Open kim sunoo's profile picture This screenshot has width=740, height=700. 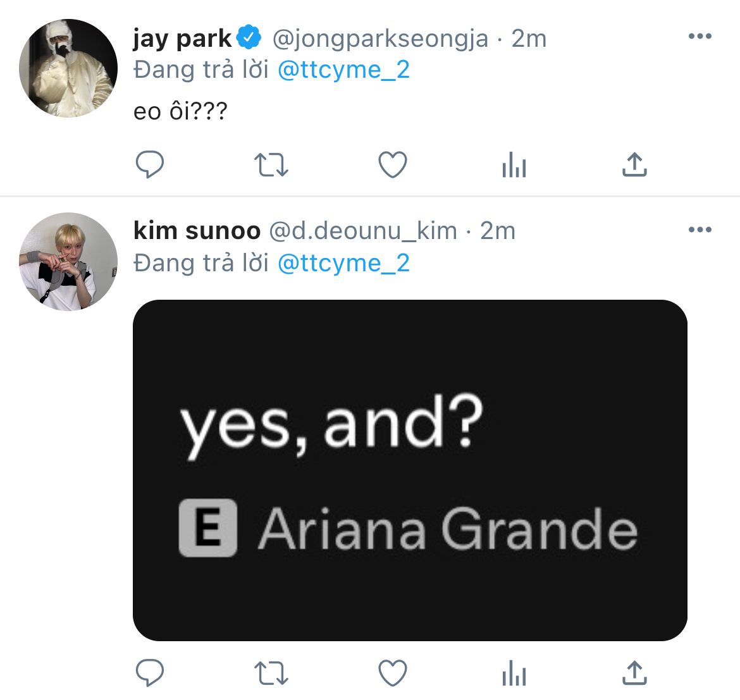68,262
